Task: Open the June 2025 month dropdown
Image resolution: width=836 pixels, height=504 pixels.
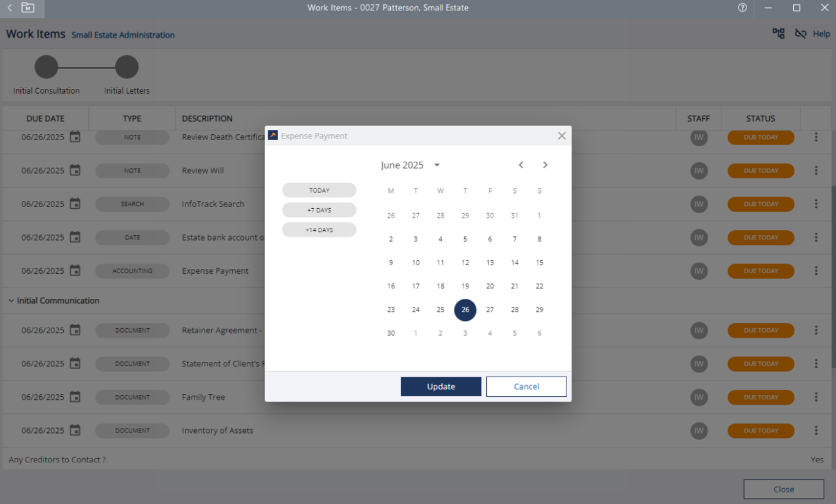Action: pyautogui.click(x=437, y=165)
